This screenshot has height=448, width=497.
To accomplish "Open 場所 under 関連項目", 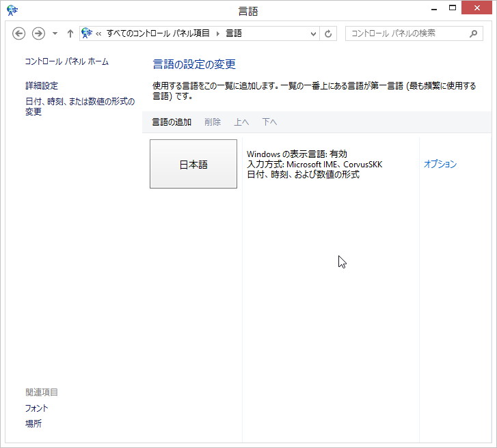I will [x=33, y=423].
